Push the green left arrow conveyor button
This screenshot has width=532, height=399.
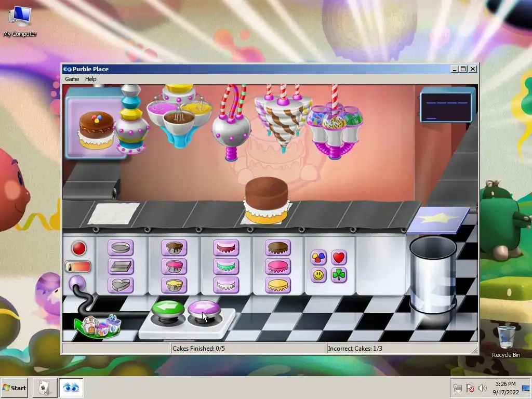tap(168, 310)
